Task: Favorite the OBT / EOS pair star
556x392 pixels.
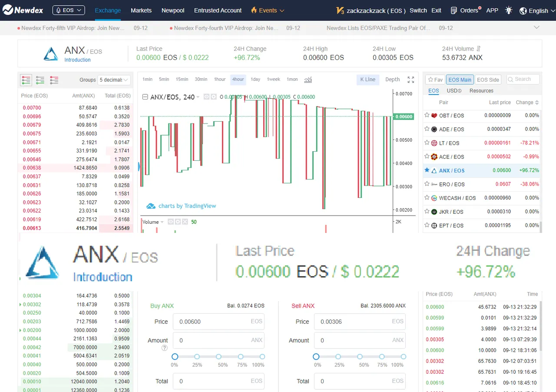Action: pos(427,115)
